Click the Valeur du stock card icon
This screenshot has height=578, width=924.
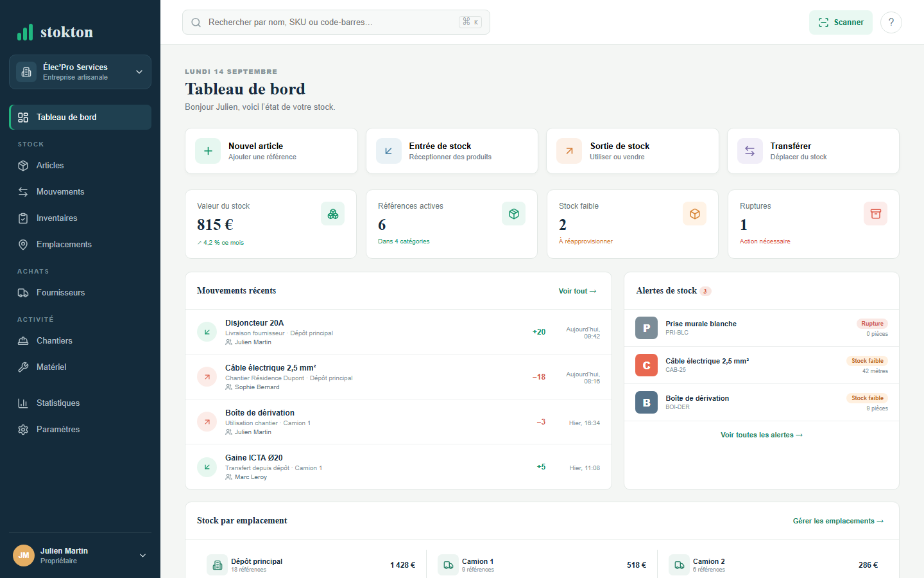tap(333, 214)
